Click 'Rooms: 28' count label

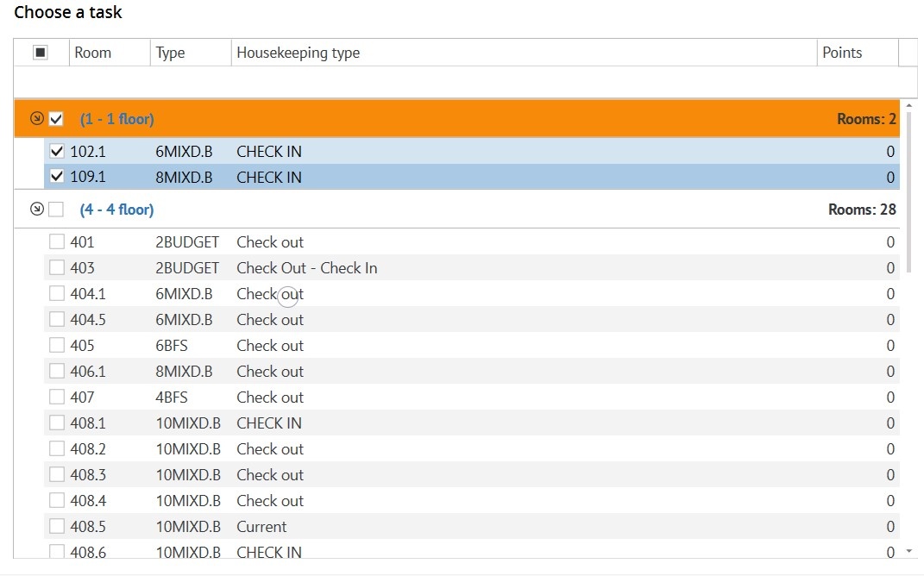(862, 210)
